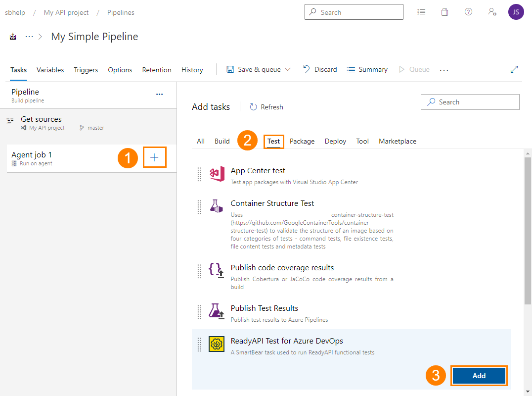The height and width of the screenshot is (396, 532).
Task: Click the Add tasks search field
Action: coord(470,102)
